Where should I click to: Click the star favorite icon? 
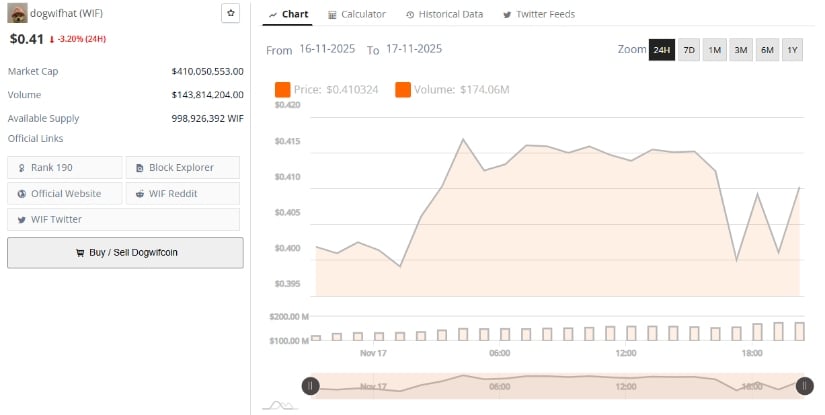click(x=231, y=13)
